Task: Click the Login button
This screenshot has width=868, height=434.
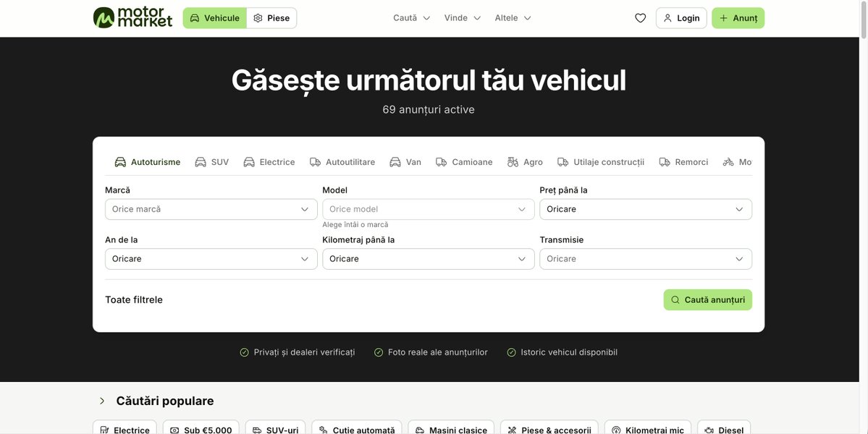Action: [681, 18]
